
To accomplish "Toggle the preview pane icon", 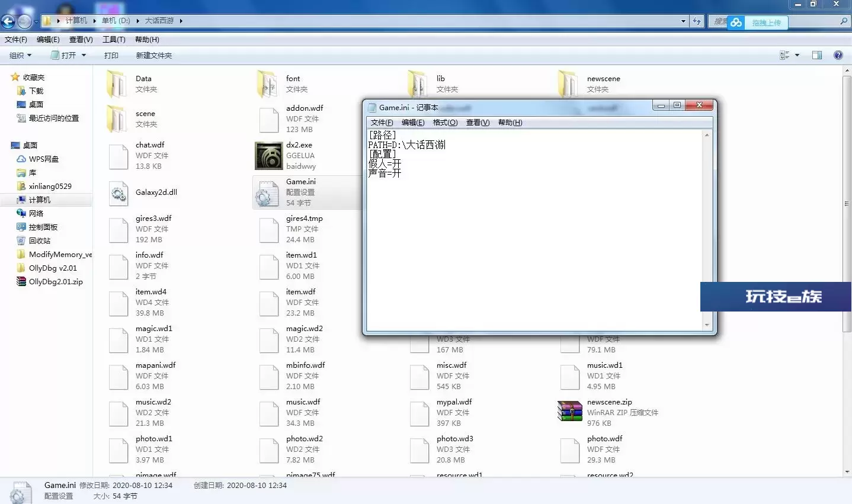I will pos(817,55).
